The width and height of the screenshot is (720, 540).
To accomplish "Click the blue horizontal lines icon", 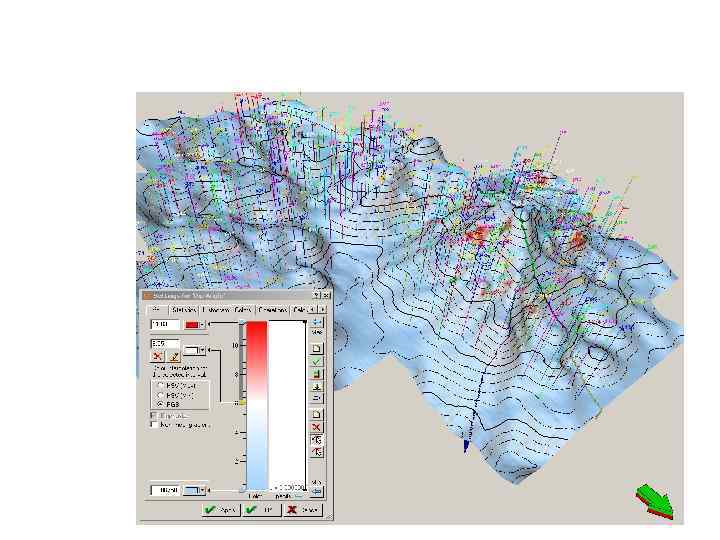I will pyautogui.click(x=316, y=399).
